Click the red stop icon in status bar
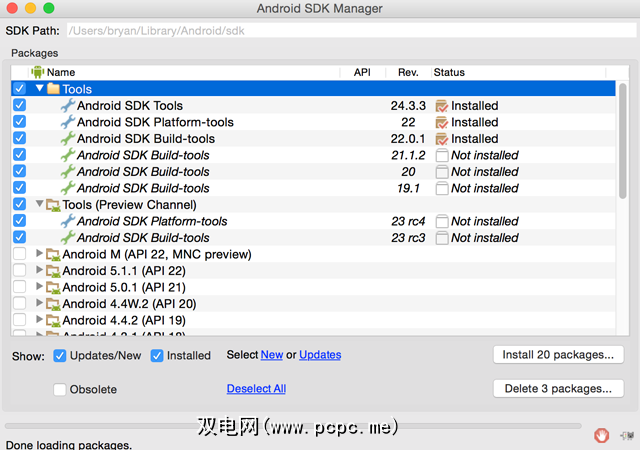Image resolution: width=640 pixels, height=450 pixels. pos(601,435)
